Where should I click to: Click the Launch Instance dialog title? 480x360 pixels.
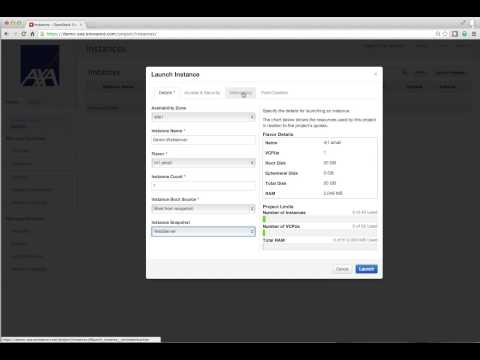(175, 74)
